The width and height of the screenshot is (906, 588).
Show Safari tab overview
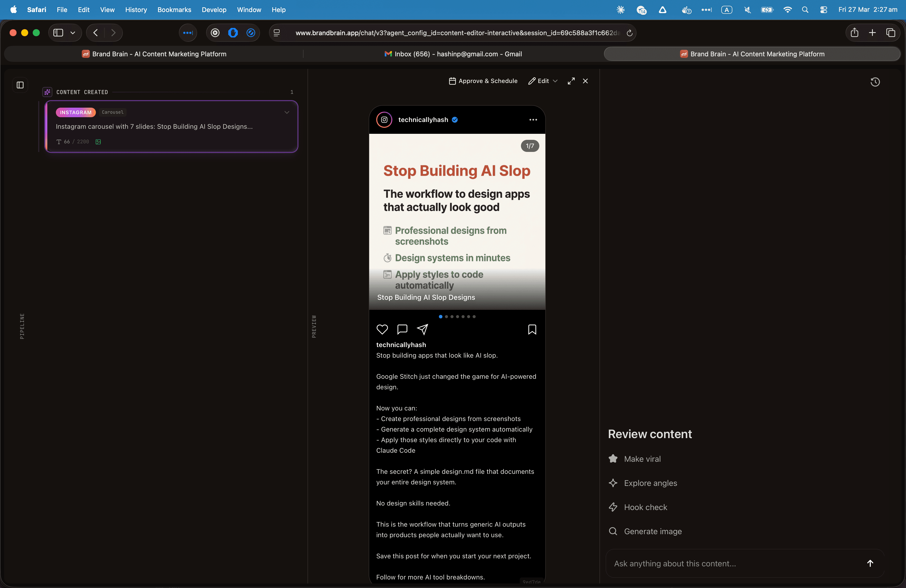coord(890,33)
